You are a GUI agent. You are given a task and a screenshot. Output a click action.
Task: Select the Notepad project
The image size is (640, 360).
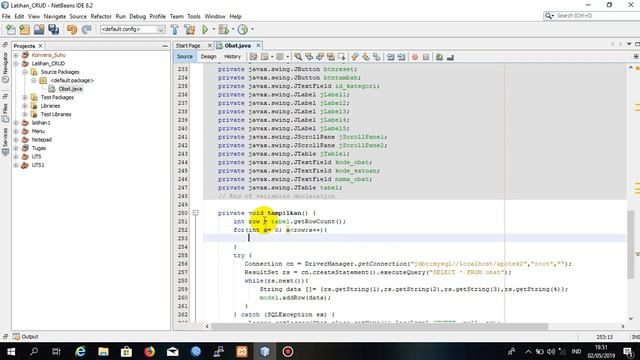coord(42,140)
